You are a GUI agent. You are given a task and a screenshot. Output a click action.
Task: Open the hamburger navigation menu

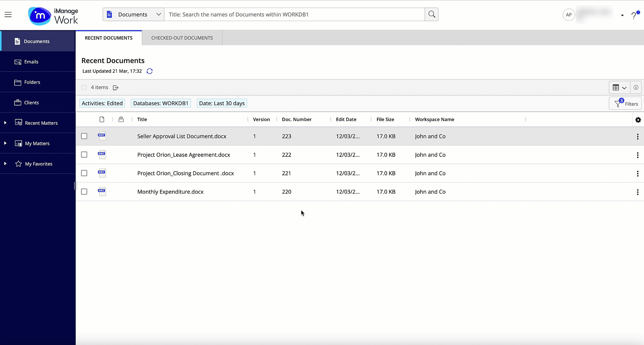point(8,14)
